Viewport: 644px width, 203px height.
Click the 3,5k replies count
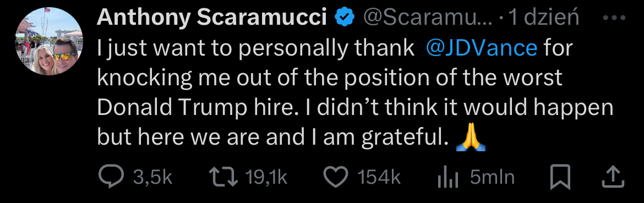[153, 178]
